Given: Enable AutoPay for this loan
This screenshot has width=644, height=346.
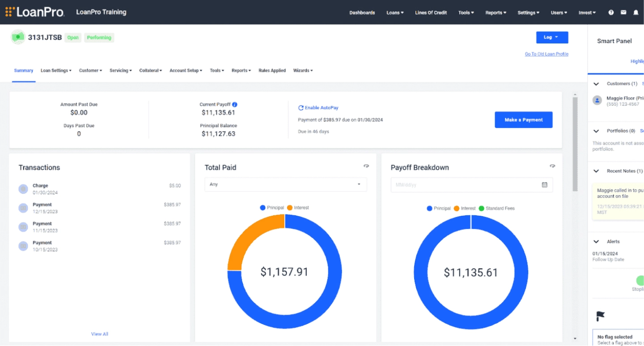Looking at the screenshot, I should pyautogui.click(x=318, y=107).
